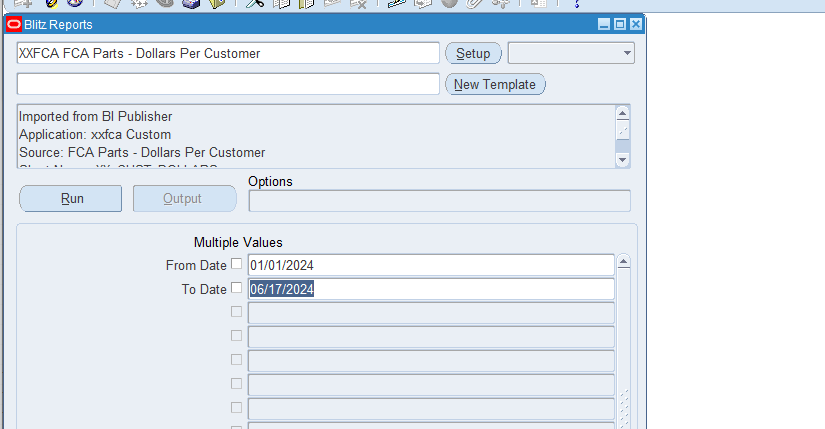The width and height of the screenshot is (825, 429).
Task: Maximize the Blitz Reports window
Action: tap(620, 24)
